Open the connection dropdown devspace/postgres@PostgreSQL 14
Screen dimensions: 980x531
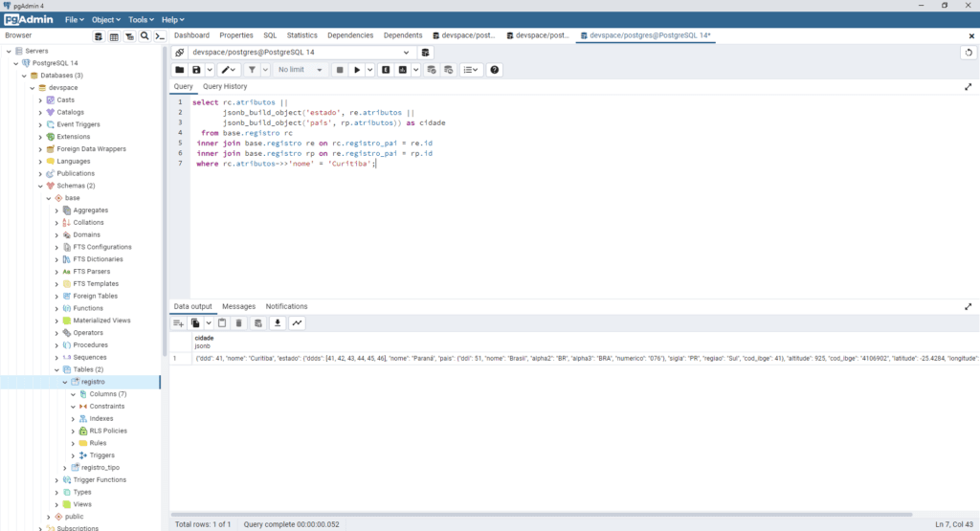pyautogui.click(x=301, y=53)
